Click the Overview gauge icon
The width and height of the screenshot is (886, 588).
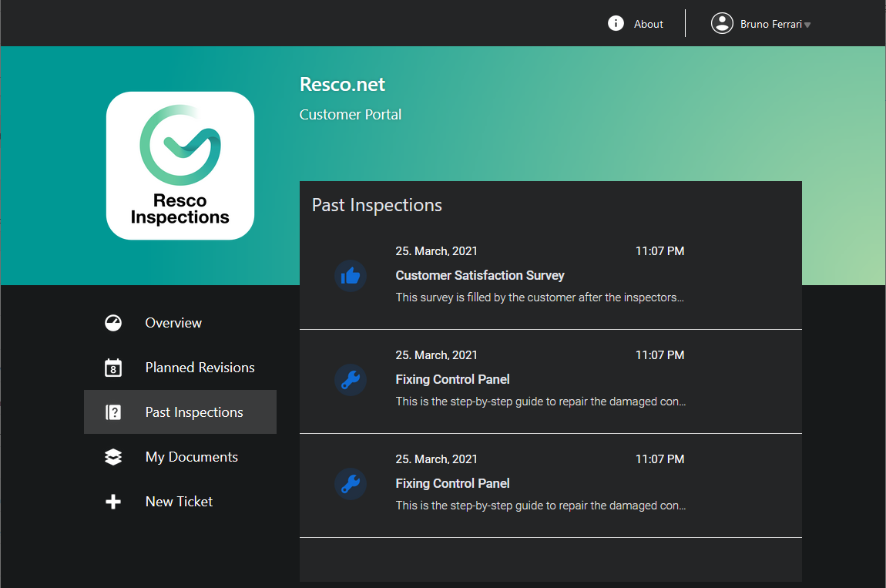pos(113,323)
